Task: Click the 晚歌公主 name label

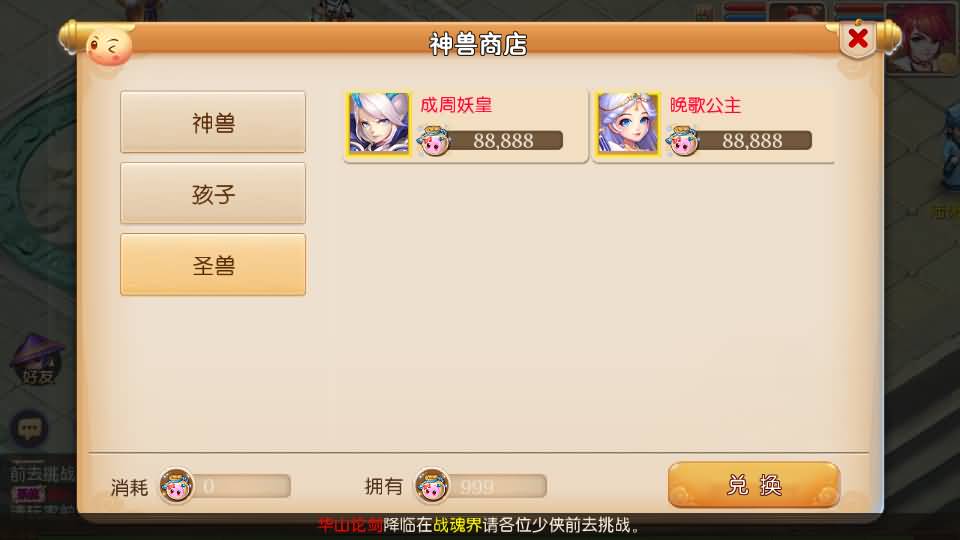Action: (x=705, y=105)
